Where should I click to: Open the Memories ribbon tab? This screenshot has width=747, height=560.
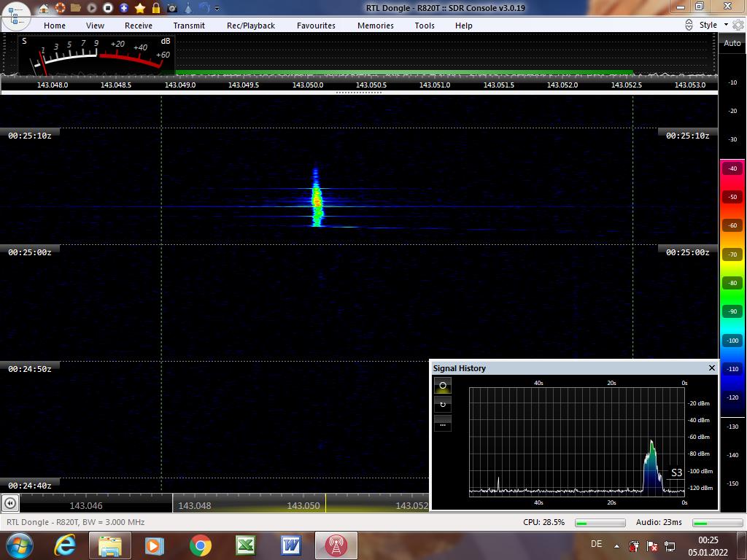coord(376,26)
